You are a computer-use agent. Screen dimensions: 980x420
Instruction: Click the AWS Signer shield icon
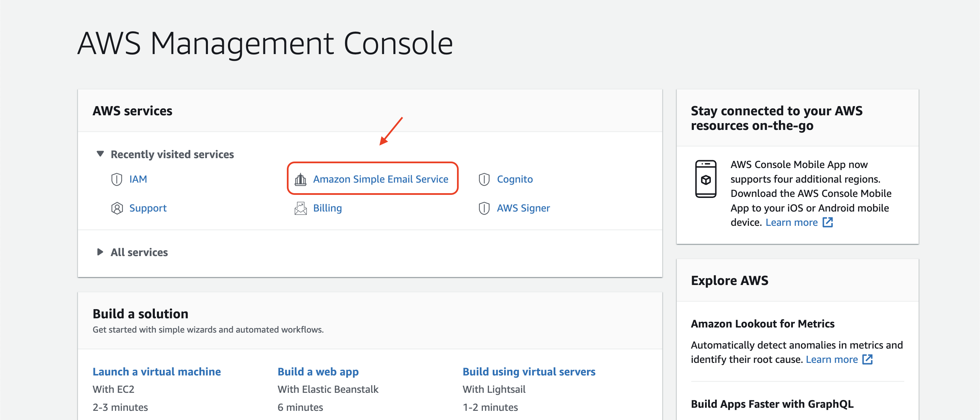click(x=484, y=208)
